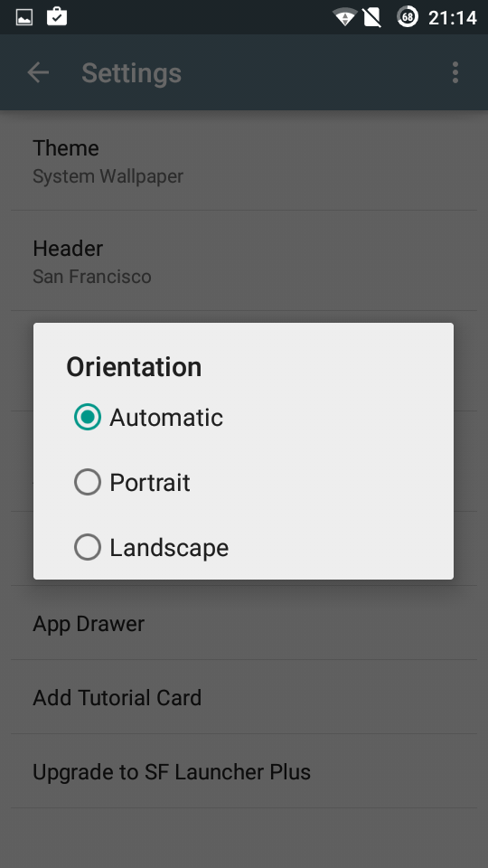Screen dimensions: 488x868
Task: Open the Theme setting
Action: pyautogui.click(x=244, y=161)
